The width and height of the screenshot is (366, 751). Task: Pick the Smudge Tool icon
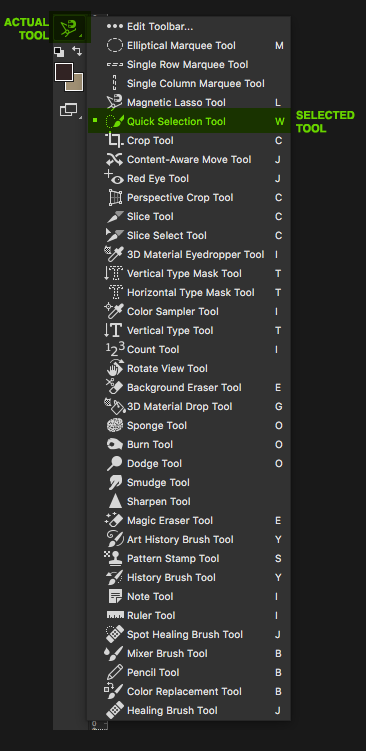click(115, 482)
